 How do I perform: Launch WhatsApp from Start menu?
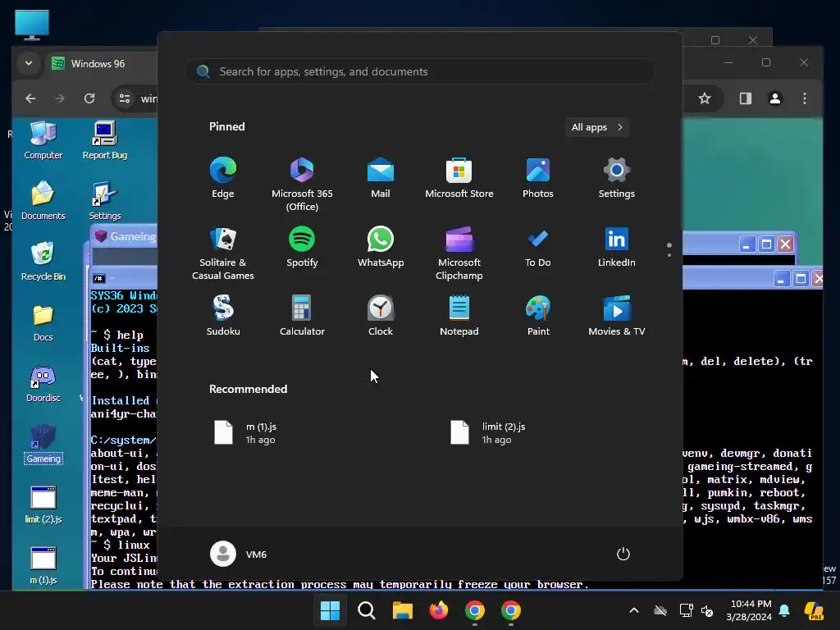[381, 246]
